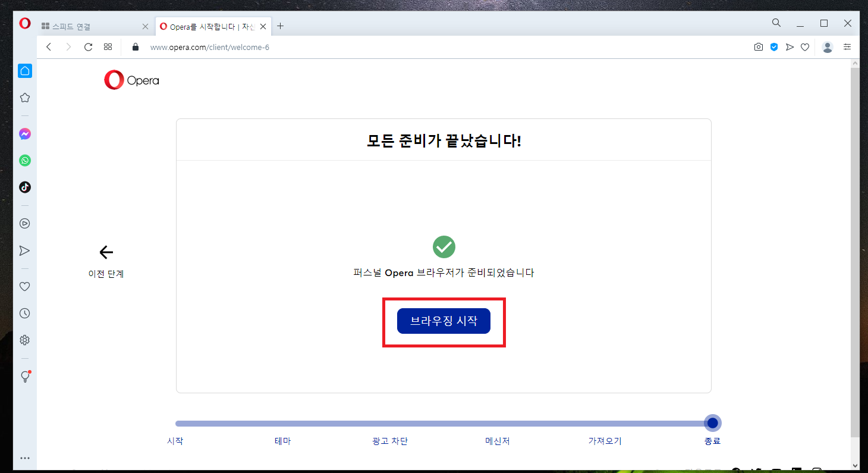View site security padlock info
This screenshot has height=473, width=868.
pyautogui.click(x=136, y=47)
